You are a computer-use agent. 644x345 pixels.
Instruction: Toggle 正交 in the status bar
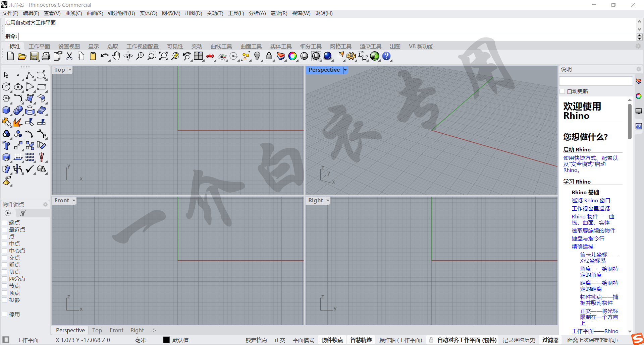point(279,340)
